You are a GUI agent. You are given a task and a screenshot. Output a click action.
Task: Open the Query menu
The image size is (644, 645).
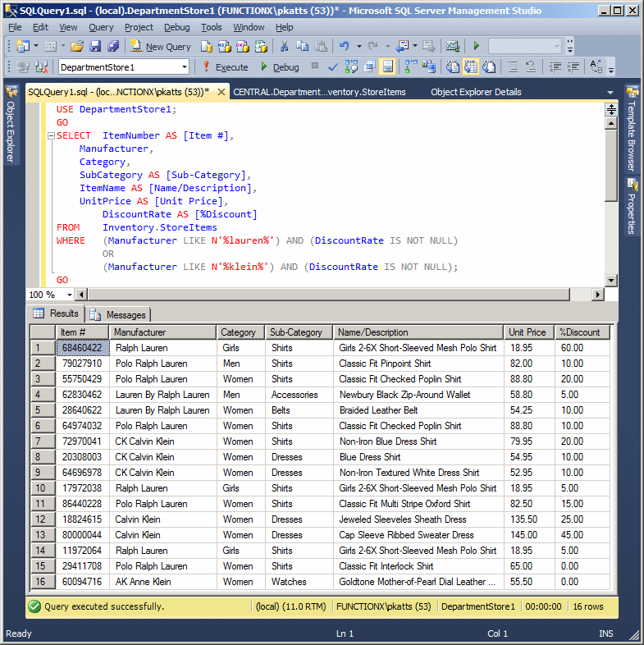101,27
